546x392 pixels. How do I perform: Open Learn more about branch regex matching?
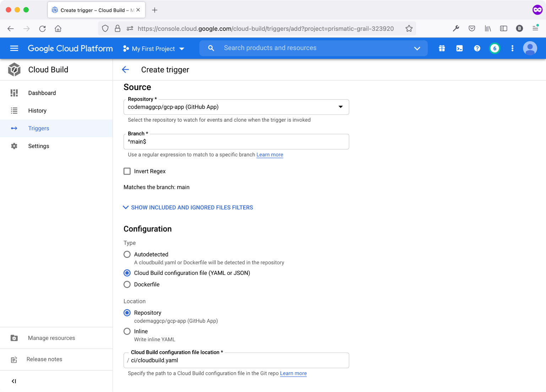point(269,155)
